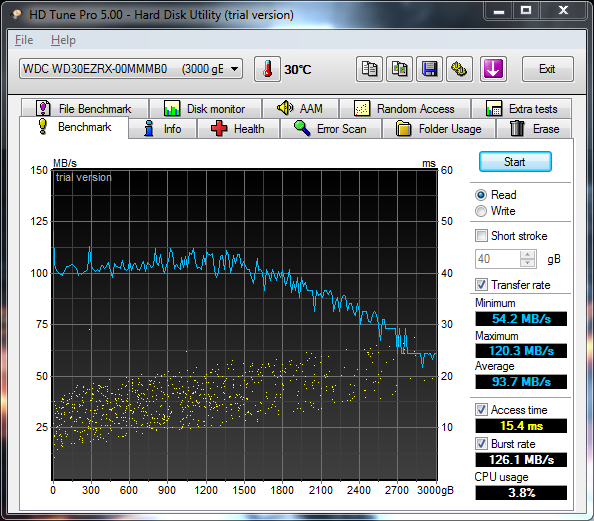Enable the Short stroke checkbox
Screen dimensions: 594x521
(x=481, y=235)
